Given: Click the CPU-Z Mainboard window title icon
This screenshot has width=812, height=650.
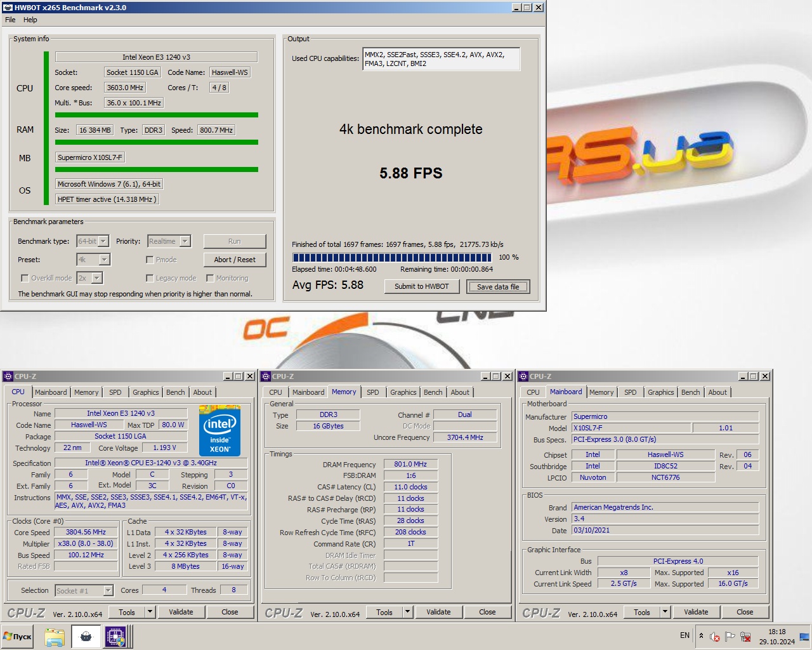Looking at the screenshot, I should click(x=523, y=376).
